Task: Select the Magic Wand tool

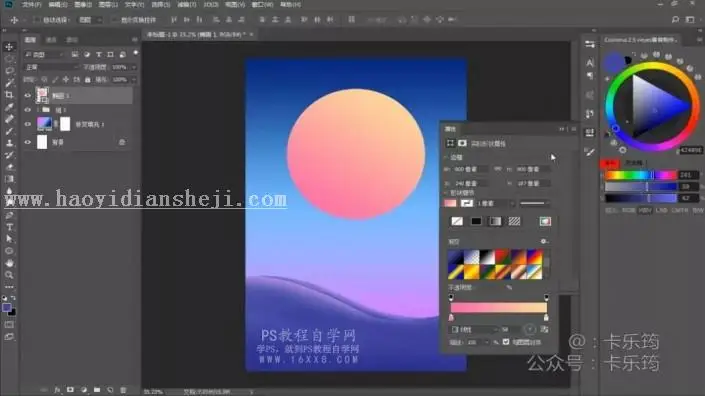Action: (x=9, y=83)
